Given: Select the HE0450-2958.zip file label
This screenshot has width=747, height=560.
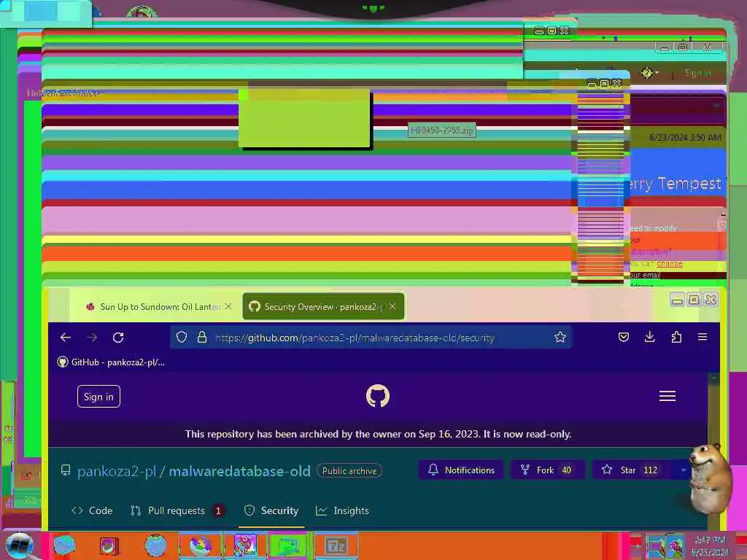Looking at the screenshot, I should pyautogui.click(x=442, y=130).
